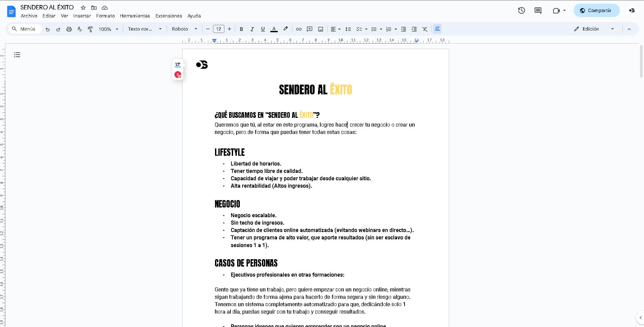
Task: Click the left indent marker on the ruler
Action: coord(214,41)
